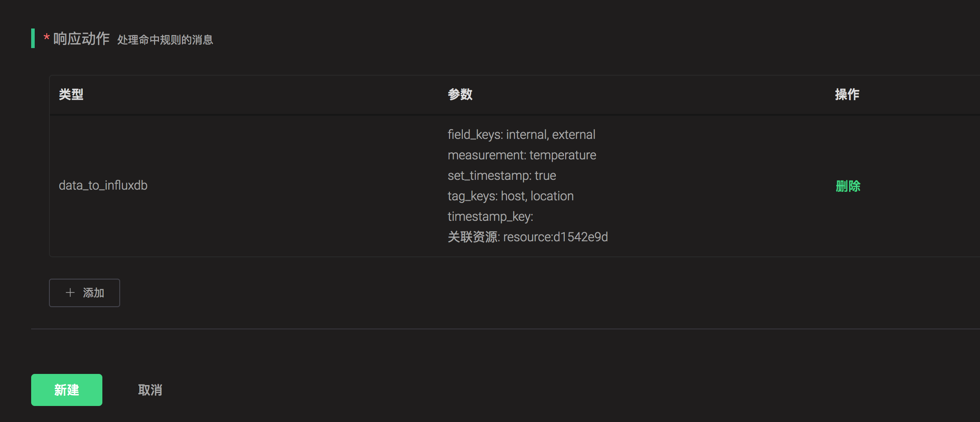Viewport: 980px width, 422px height.
Task: Click the 关联资源 resource:d1542e9d line
Action: (x=527, y=237)
